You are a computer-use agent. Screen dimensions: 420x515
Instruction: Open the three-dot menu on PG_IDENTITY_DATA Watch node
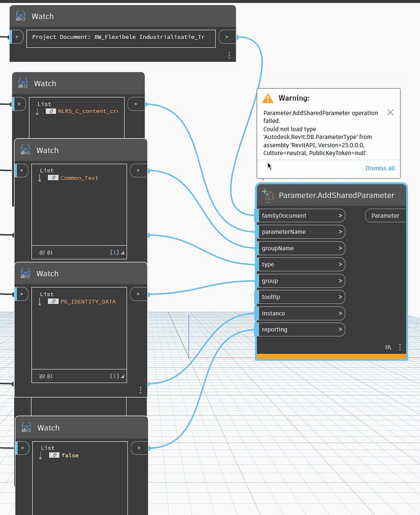pos(140,390)
